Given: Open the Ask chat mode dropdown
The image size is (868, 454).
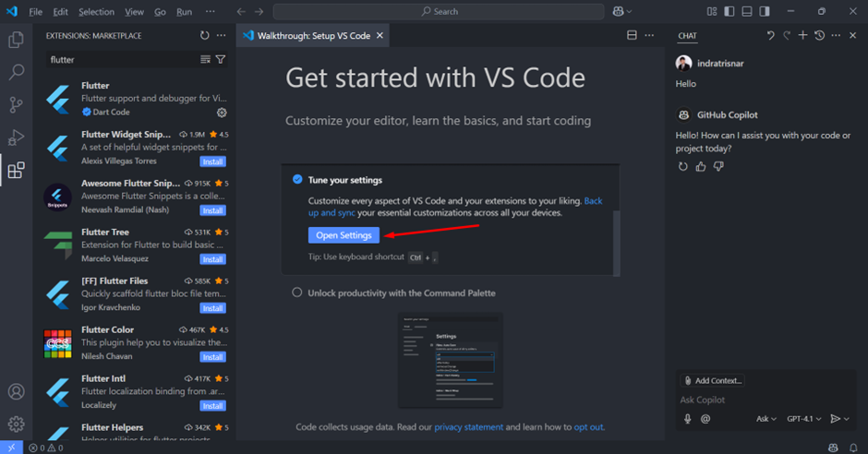Looking at the screenshot, I should (x=766, y=419).
